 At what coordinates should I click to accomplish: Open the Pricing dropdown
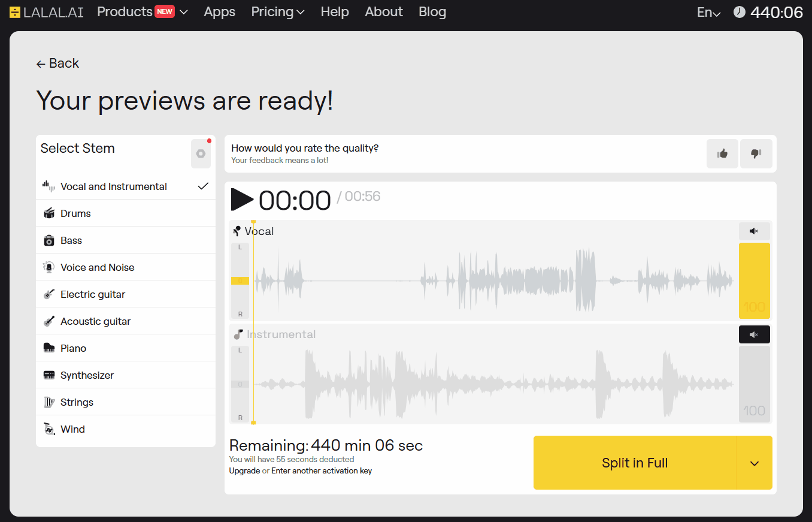pos(278,12)
